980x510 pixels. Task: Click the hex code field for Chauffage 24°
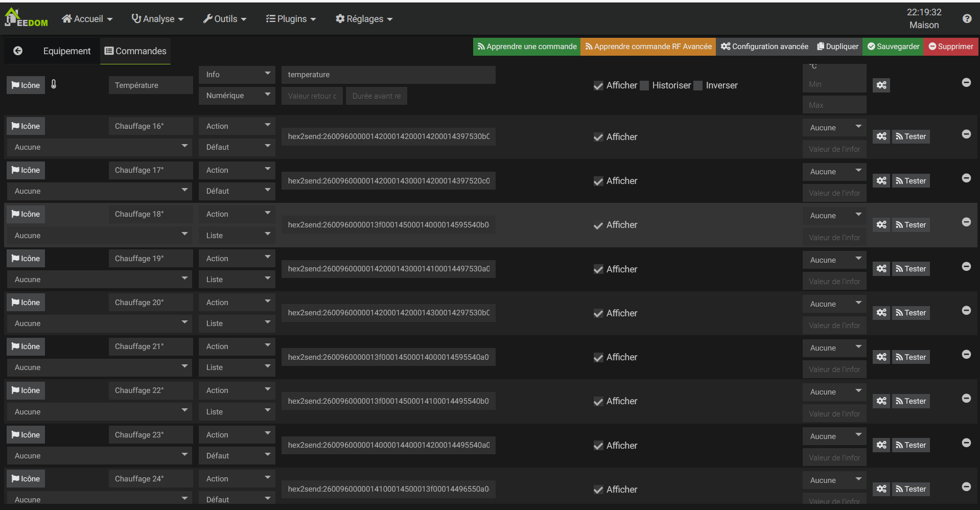point(388,489)
